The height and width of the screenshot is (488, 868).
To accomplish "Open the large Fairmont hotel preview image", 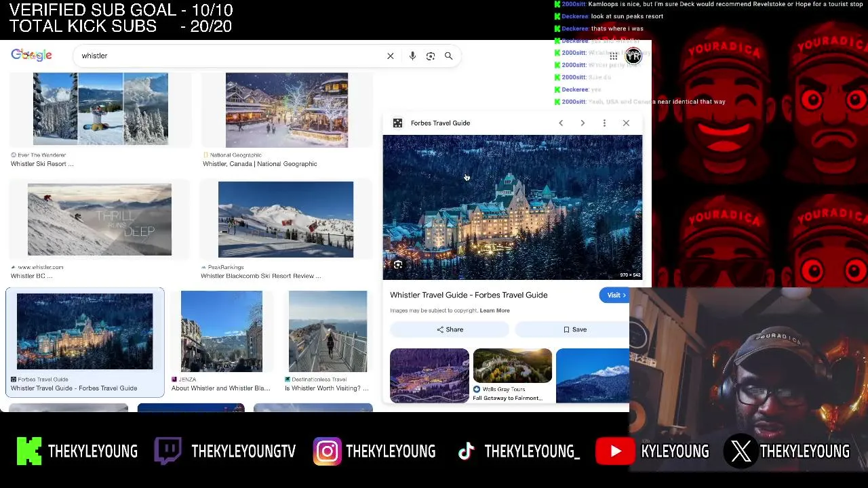I will click(x=512, y=207).
